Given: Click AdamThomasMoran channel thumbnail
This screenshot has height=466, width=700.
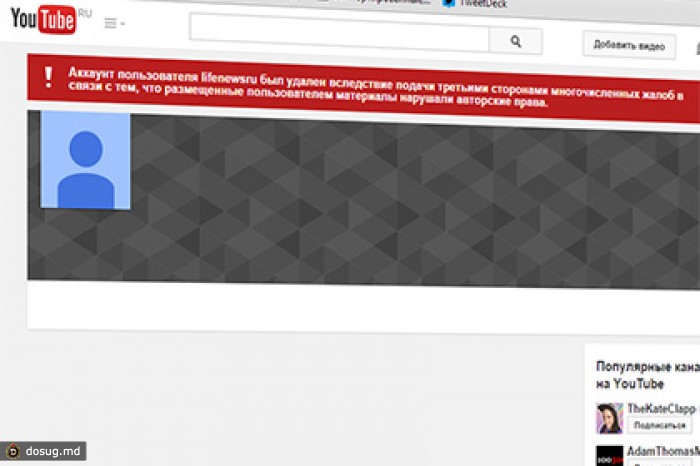Looking at the screenshot, I should click(x=609, y=456).
